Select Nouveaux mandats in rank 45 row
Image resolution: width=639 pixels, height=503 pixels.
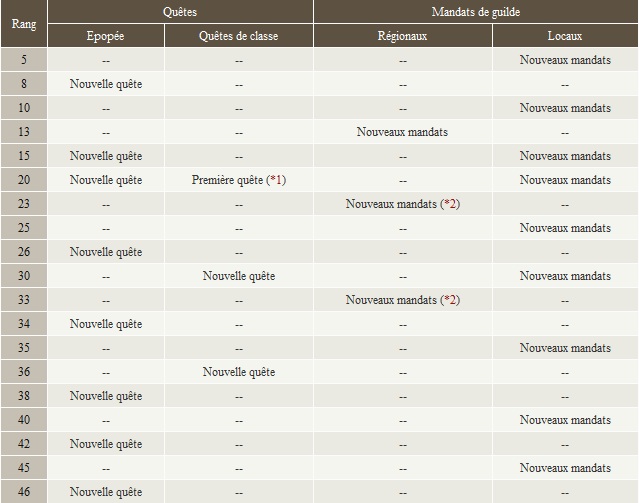[565, 468]
